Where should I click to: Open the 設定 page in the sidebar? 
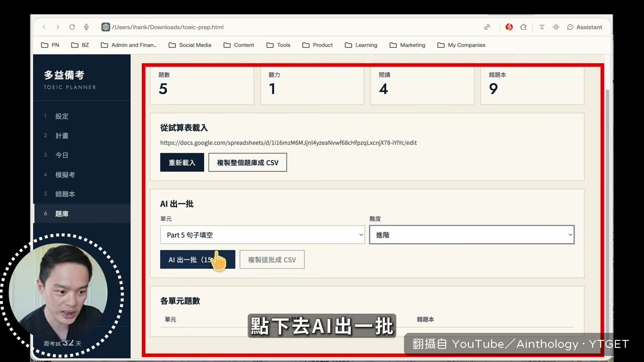click(x=82, y=116)
